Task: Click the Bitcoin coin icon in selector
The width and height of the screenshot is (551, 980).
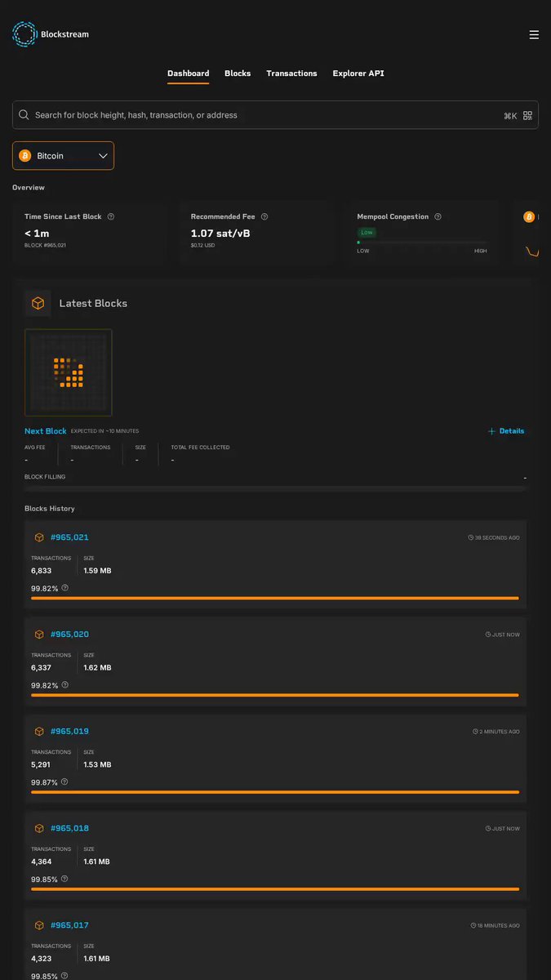Action: (x=24, y=155)
